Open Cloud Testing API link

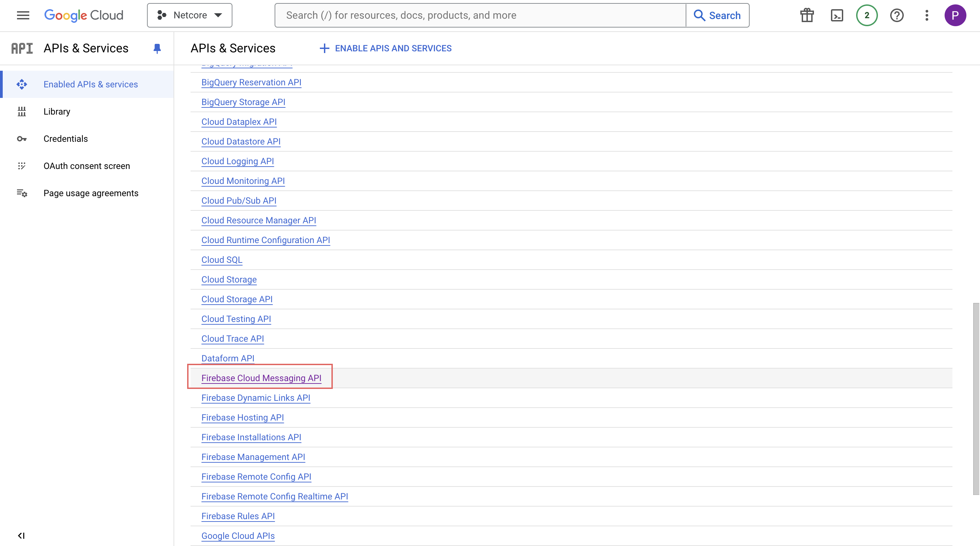236,319
